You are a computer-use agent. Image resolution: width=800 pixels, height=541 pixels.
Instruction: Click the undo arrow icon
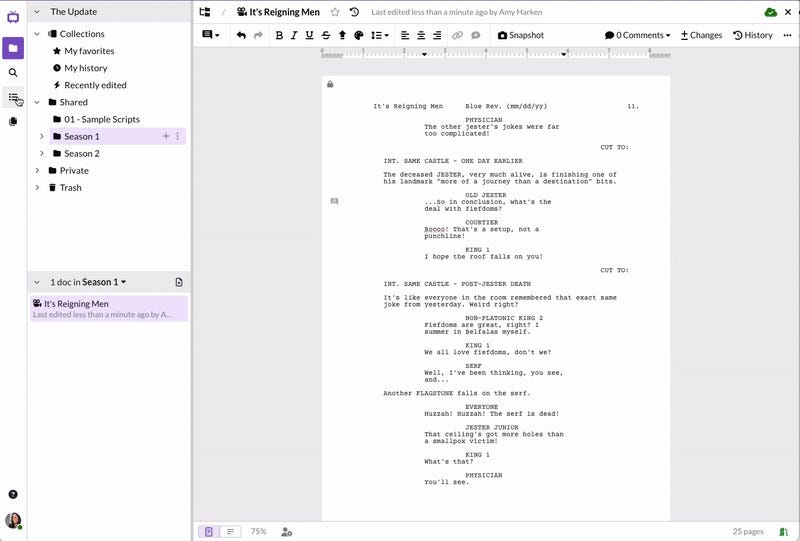click(x=241, y=35)
